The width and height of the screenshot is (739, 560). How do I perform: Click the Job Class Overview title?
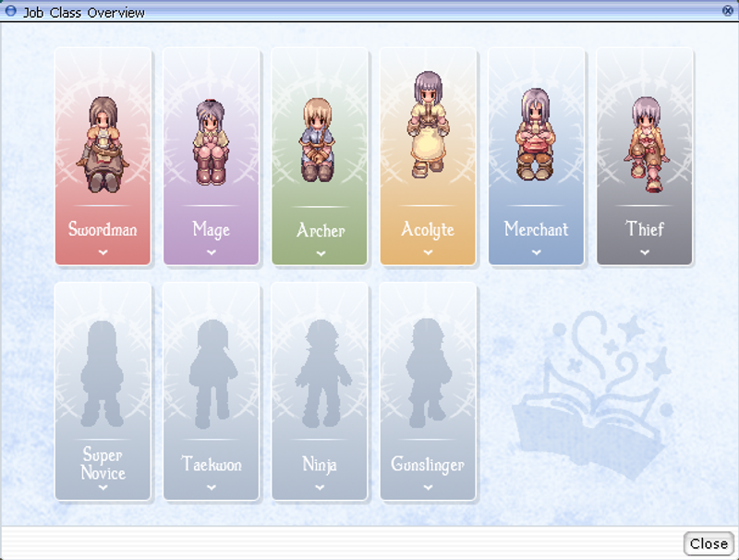point(84,12)
